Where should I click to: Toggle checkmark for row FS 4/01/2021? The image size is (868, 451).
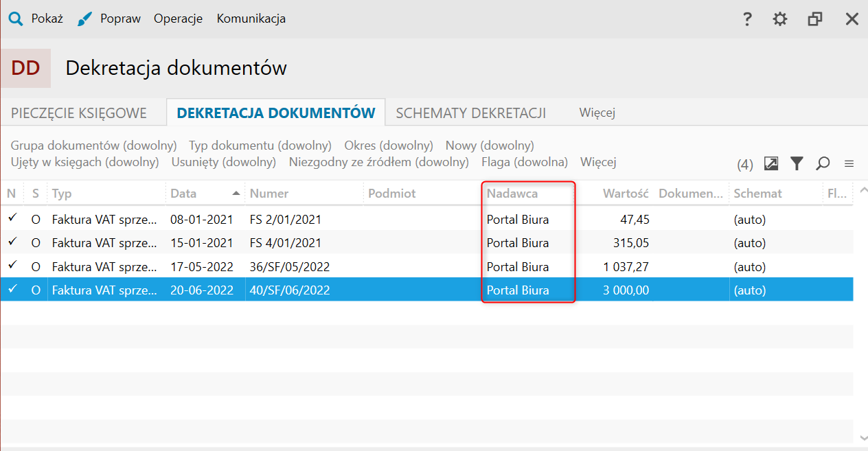coord(12,242)
